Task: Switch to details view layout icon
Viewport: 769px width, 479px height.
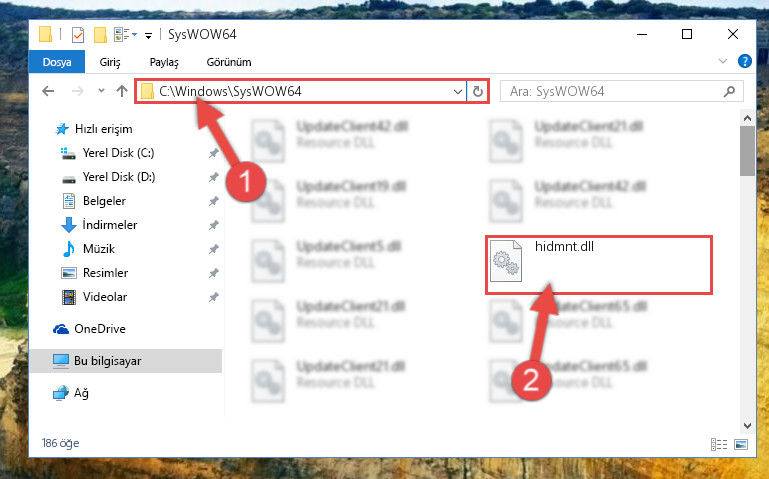Action: click(x=719, y=444)
